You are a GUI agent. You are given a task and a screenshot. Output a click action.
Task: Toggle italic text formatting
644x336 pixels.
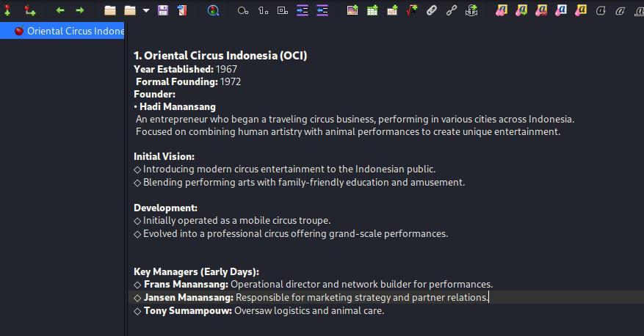pos(621,10)
